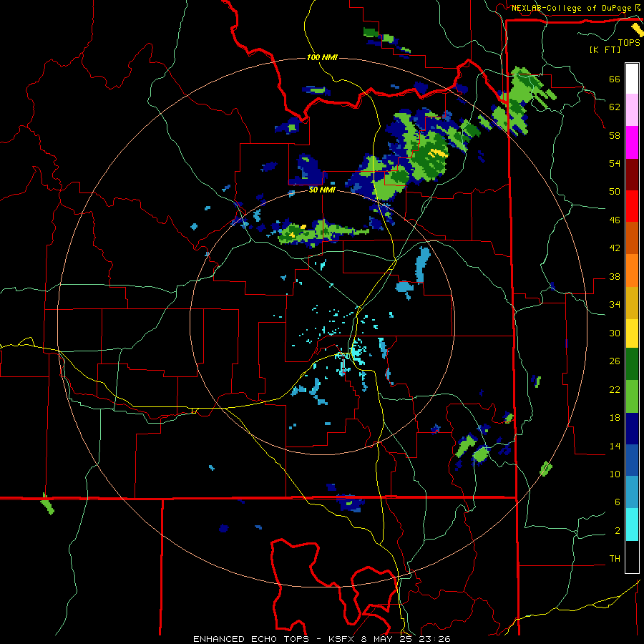Image resolution: width=644 pixels, height=644 pixels.
Task: Choose the navy blue legend swatch
Action: (632, 429)
